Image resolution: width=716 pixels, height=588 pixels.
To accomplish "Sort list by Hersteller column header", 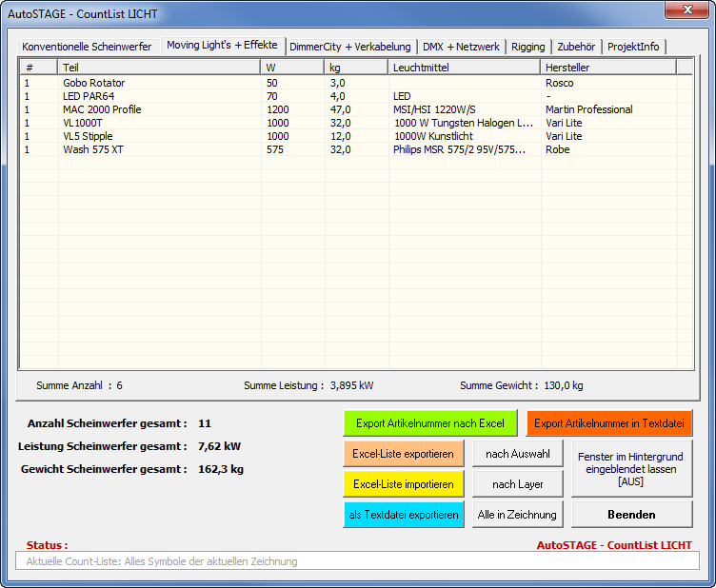I will tap(607, 68).
